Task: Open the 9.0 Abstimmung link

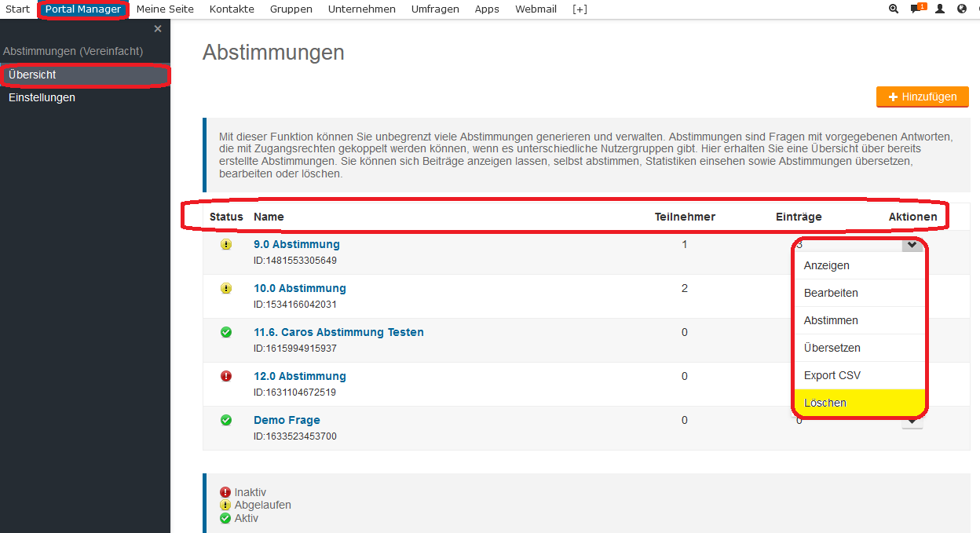Action: 297,244
